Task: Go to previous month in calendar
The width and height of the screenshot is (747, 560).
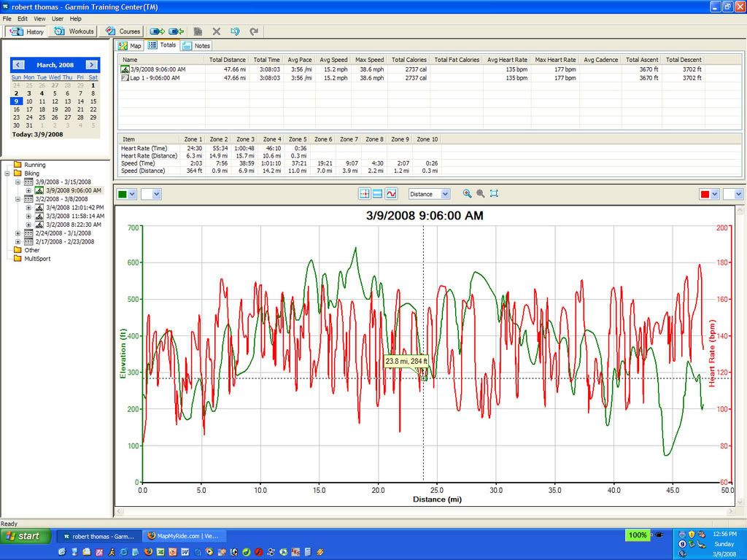Action: coord(18,65)
